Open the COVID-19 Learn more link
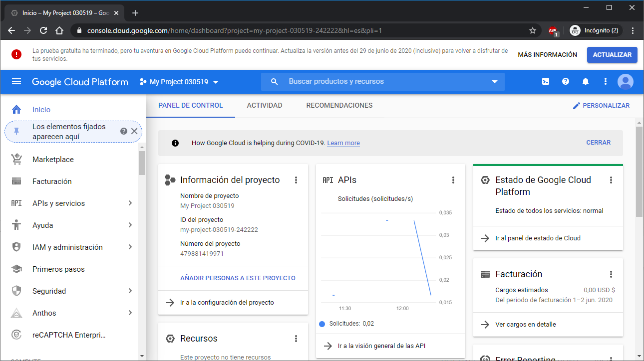644x361 pixels. pyautogui.click(x=343, y=143)
